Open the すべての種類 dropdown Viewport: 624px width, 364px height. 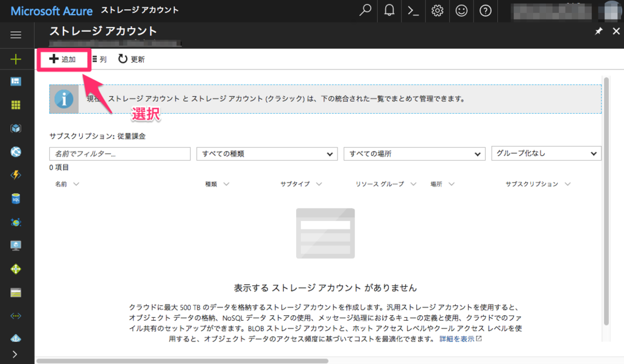267,154
